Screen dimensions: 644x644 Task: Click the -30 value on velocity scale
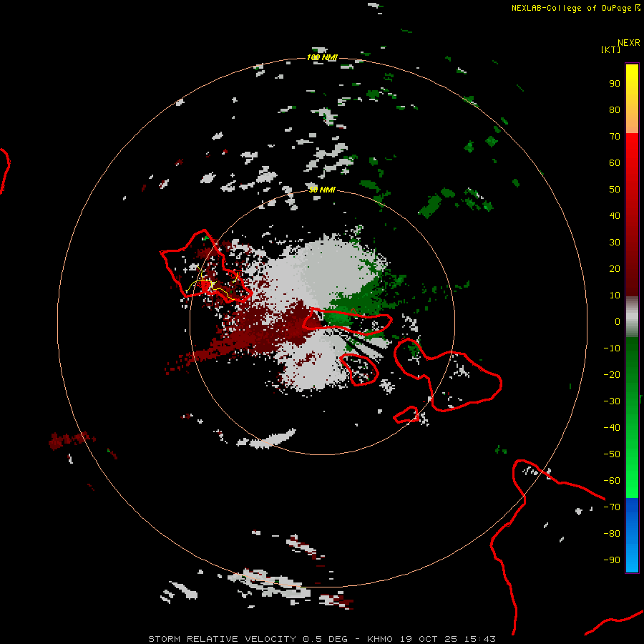click(x=612, y=401)
